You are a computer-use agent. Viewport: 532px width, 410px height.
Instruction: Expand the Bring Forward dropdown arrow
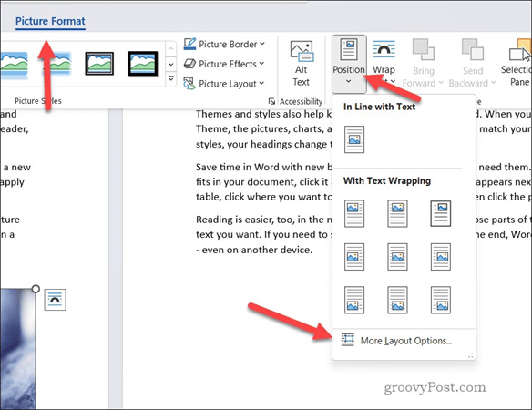point(441,83)
